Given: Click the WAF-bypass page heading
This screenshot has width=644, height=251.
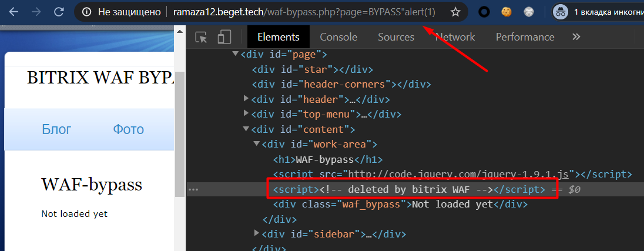Looking at the screenshot, I should 92,185.
